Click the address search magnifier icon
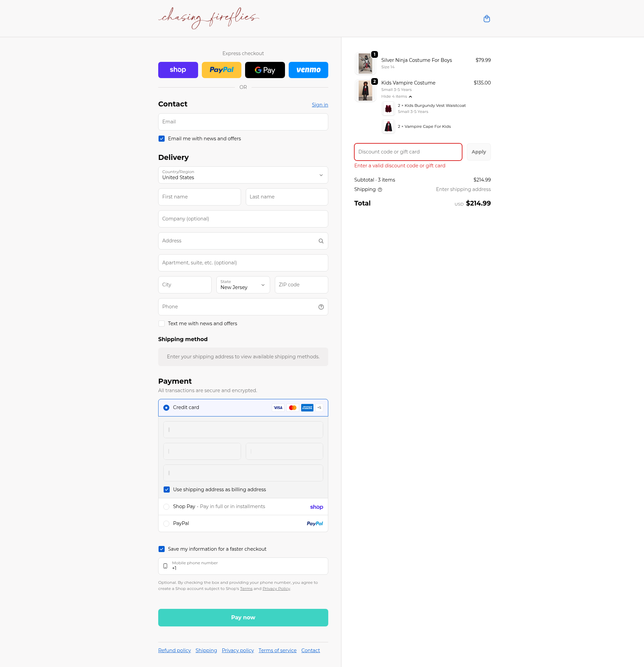644x667 pixels. point(320,241)
